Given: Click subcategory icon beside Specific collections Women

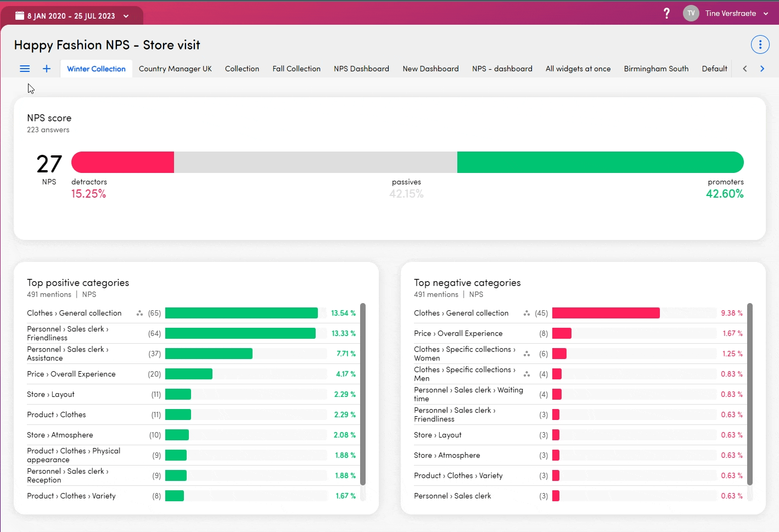Looking at the screenshot, I should (x=526, y=354).
